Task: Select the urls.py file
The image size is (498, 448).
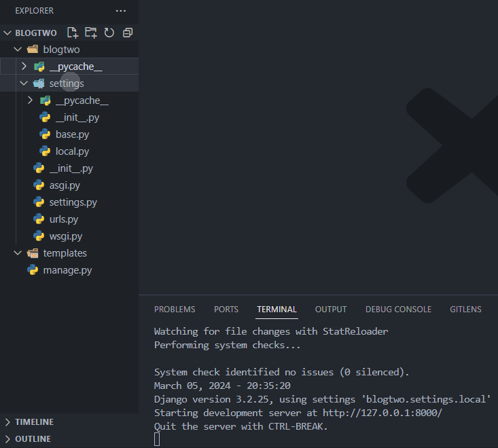Action: coord(63,219)
